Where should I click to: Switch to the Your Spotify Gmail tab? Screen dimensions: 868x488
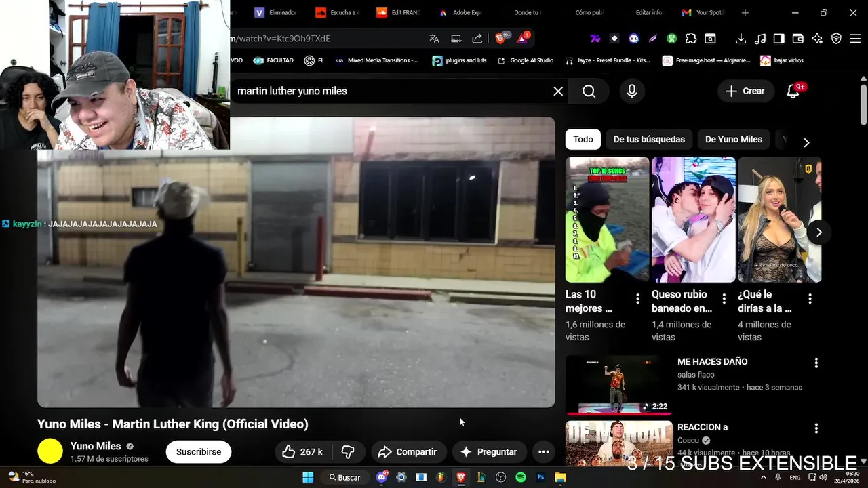point(704,13)
